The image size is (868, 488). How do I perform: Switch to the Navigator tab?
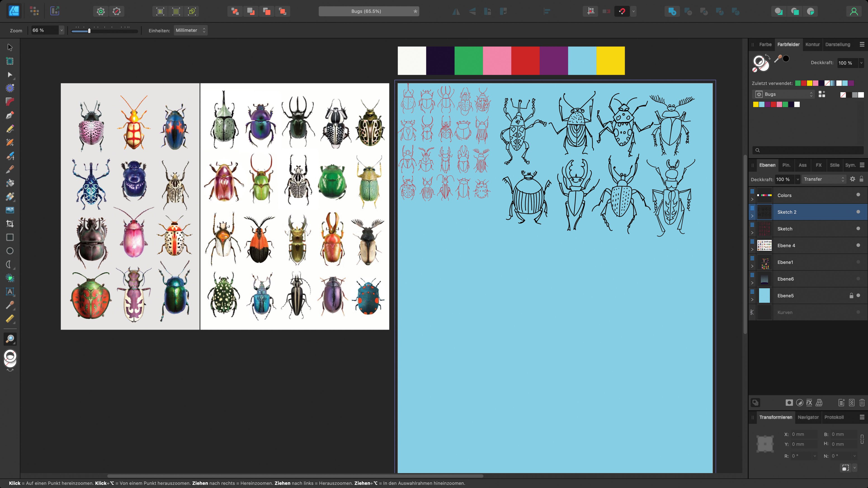(808, 417)
